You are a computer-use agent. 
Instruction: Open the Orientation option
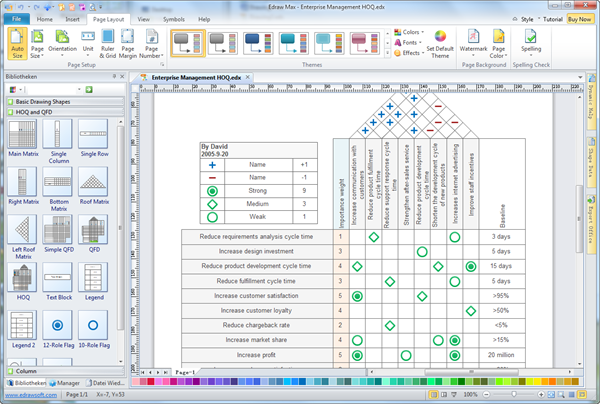pos(62,44)
